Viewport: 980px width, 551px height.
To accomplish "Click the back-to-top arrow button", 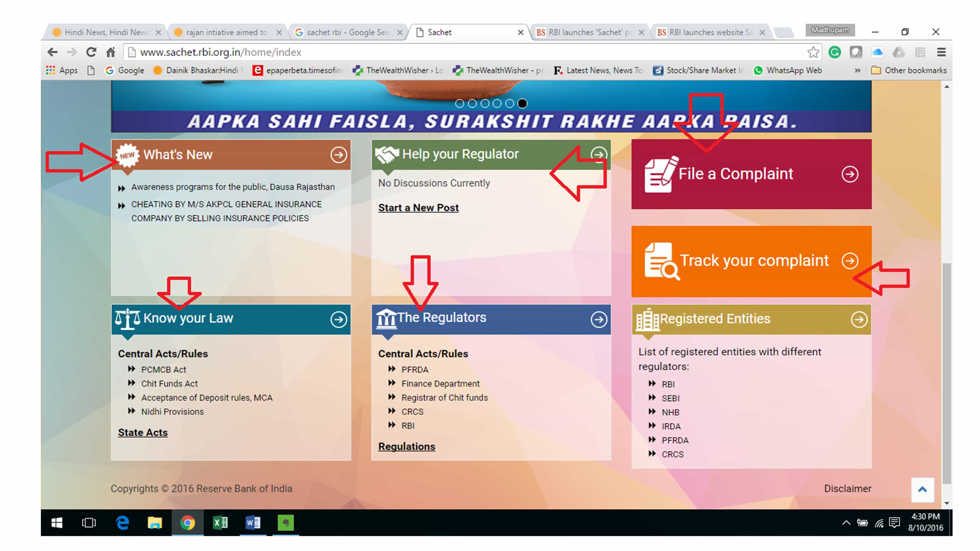I will pos(922,489).
